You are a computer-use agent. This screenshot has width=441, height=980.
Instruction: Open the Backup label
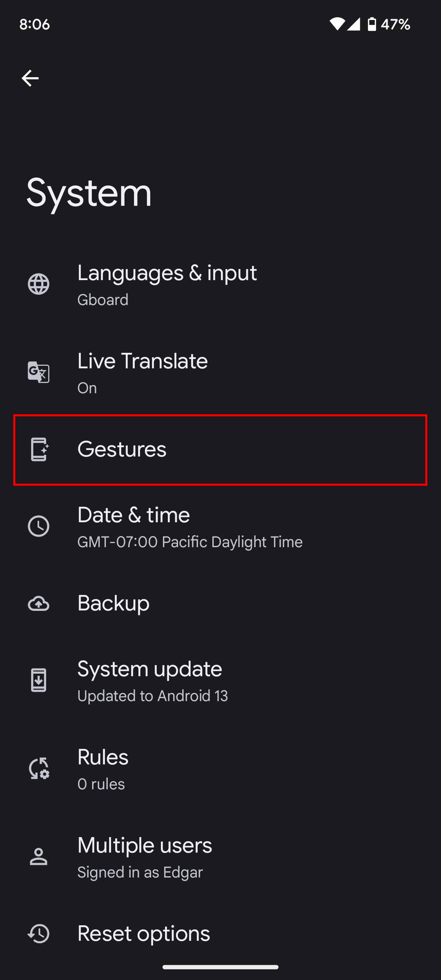[x=113, y=603]
